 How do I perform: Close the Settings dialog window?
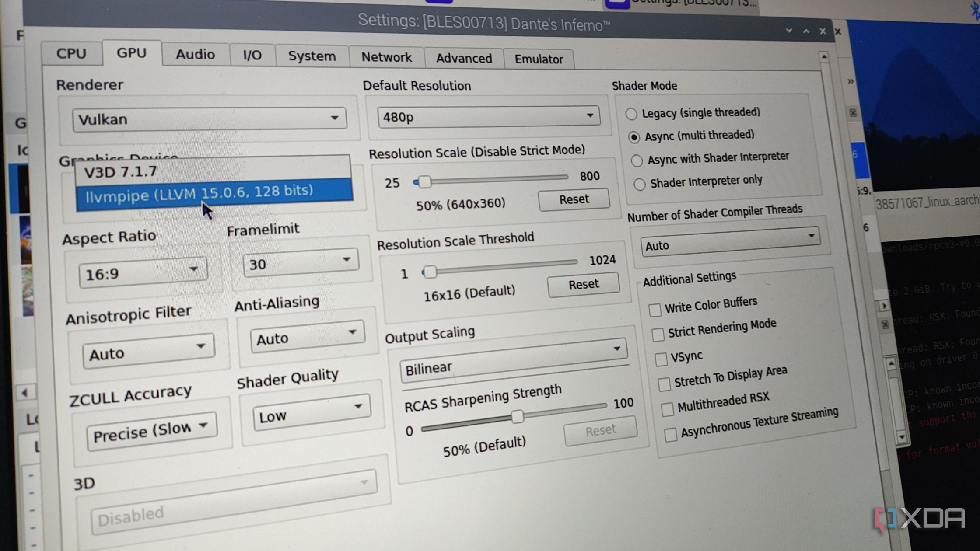coord(822,31)
